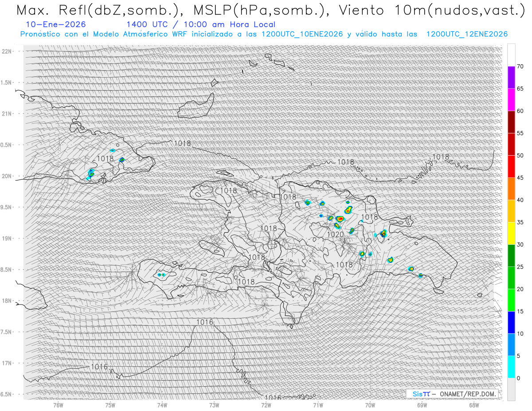Click the magenta 60–65 dBZ colorbar segment
The image size is (532, 411).
click(x=511, y=99)
